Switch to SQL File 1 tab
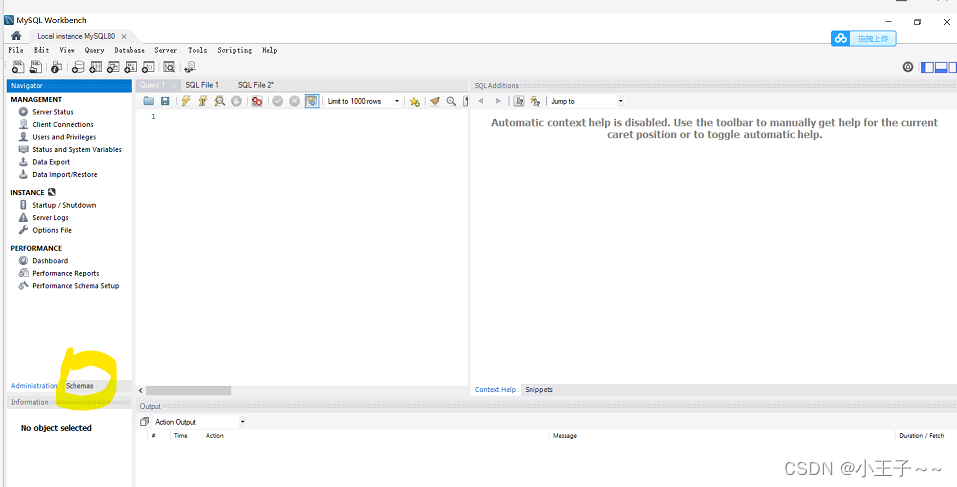The image size is (957, 487). (x=202, y=85)
